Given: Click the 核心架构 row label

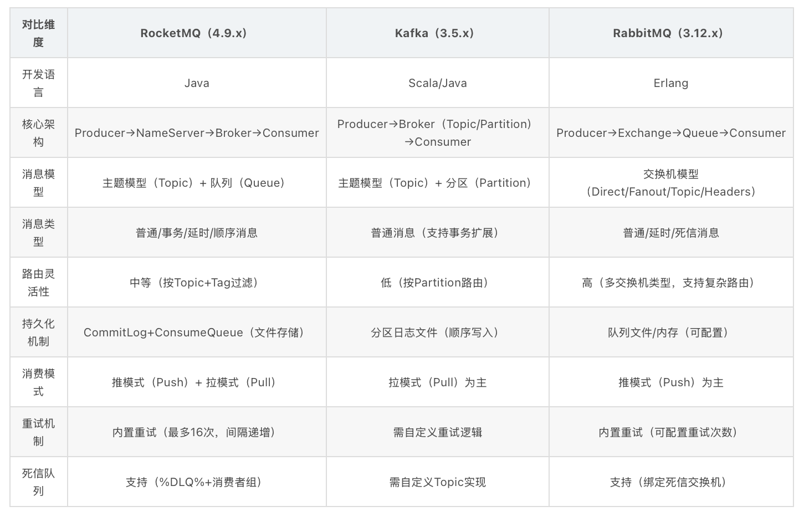Looking at the screenshot, I should click(39, 132).
